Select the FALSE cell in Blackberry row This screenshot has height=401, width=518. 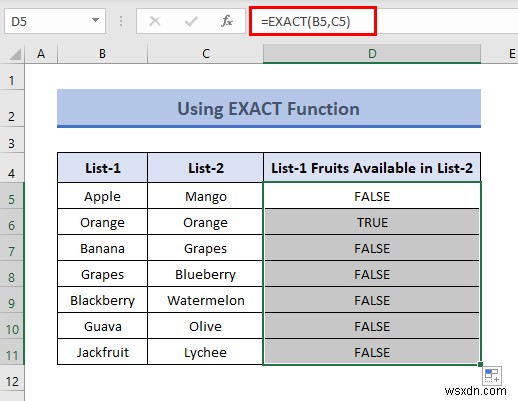(372, 300)
